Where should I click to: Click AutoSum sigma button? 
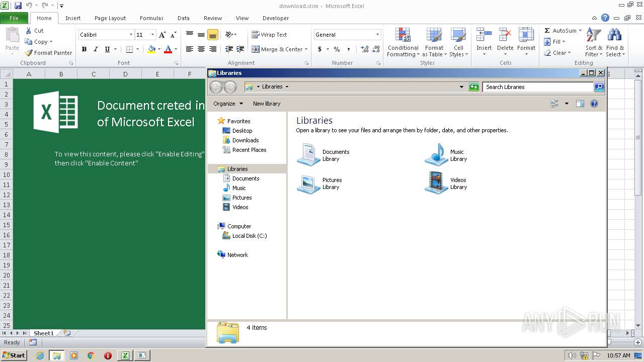tap(560, 31)
